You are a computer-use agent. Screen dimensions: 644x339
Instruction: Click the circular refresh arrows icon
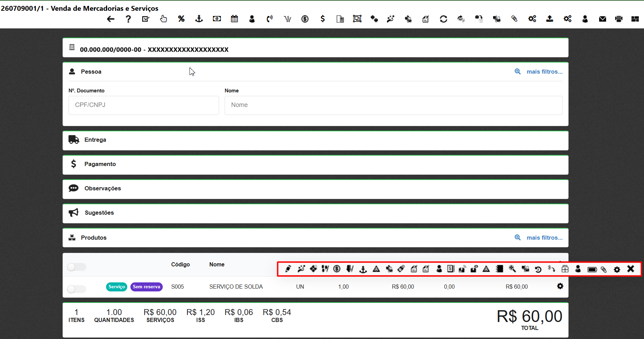tap(443, 19)
